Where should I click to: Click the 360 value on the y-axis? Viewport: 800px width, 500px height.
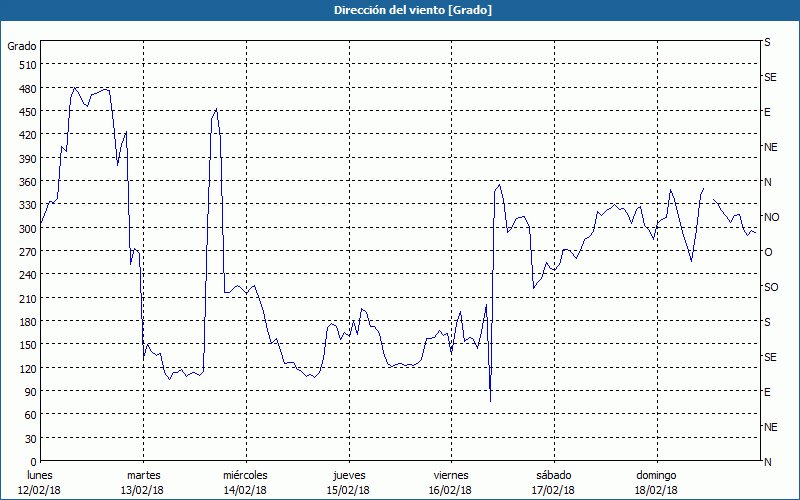pyautogui.click(x=26, y=182)
